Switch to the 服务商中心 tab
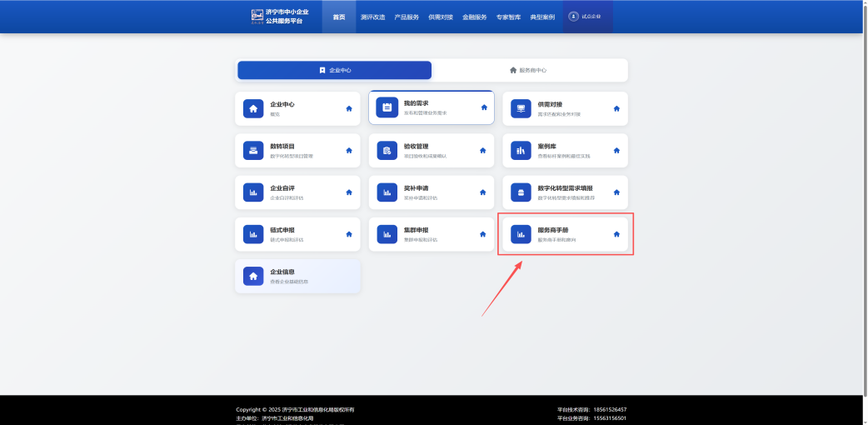Viewport: 868px width, 425px height. tap(528, 70)
